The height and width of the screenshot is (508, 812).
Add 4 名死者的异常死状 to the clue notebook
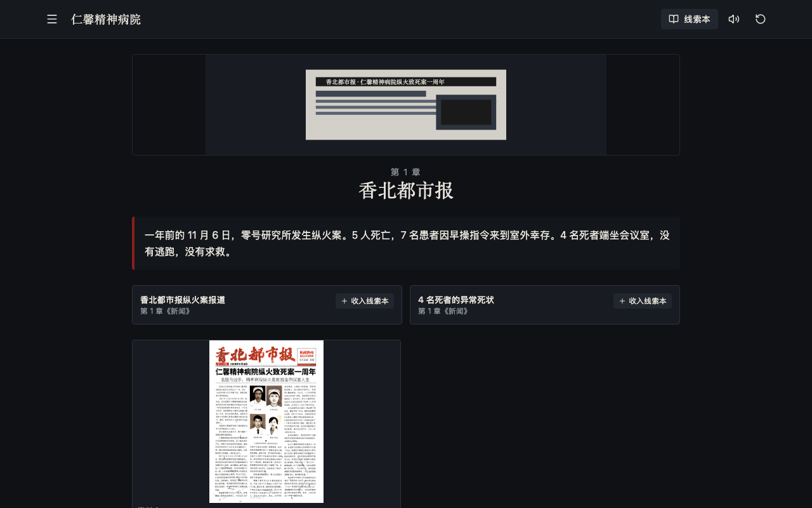coord(643,301)
